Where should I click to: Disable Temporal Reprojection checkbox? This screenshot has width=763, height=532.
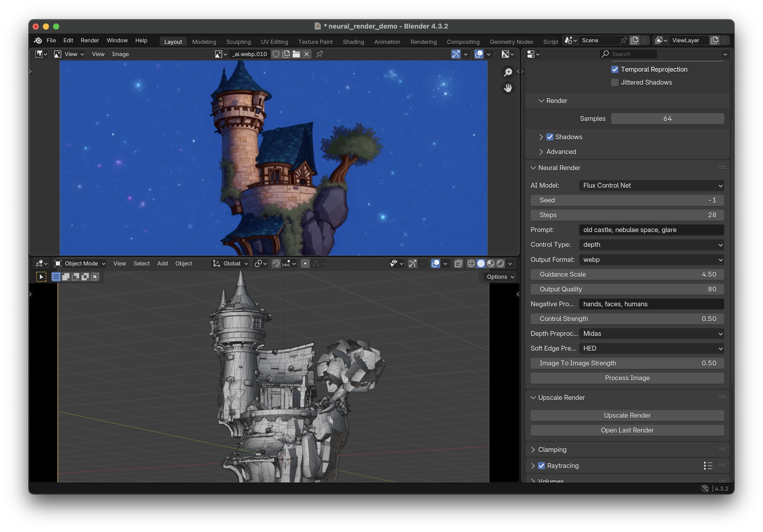[x=615, y=69]
